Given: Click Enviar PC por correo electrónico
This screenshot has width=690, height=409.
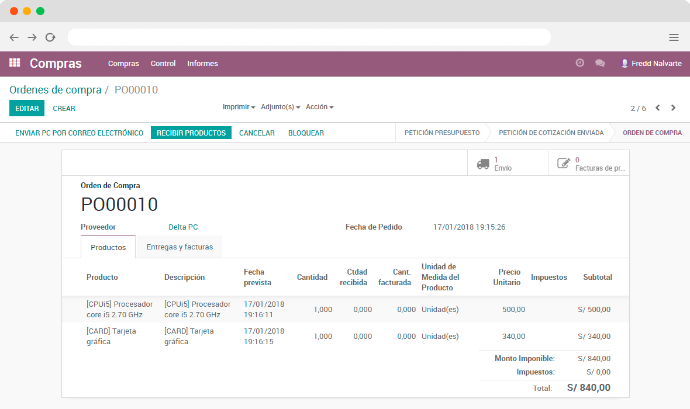Looking at the screenshot, I should pos(79,133).
